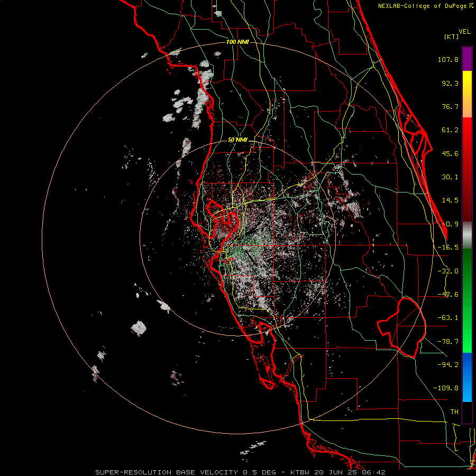Click the blue segment of the color bar

pyautogui.click(x=467, y=377)
